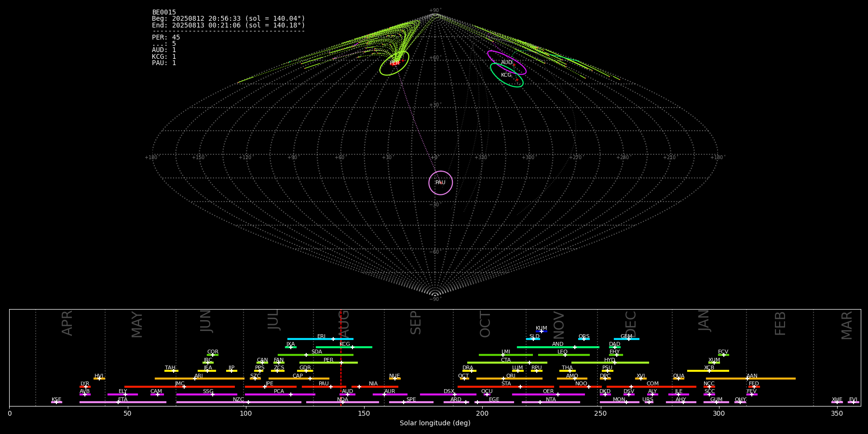Select the cyan GEM shower bar

(626, 339)
